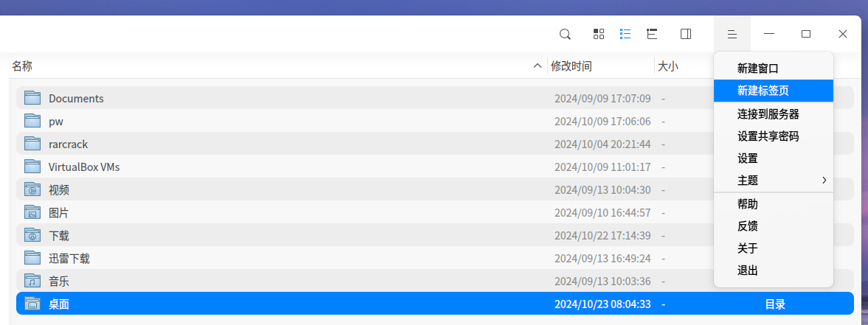Click date 2024/10/22 17:14:39
Image resolution: width=868 pixels, height=325 pixels.
coord(603,236)
